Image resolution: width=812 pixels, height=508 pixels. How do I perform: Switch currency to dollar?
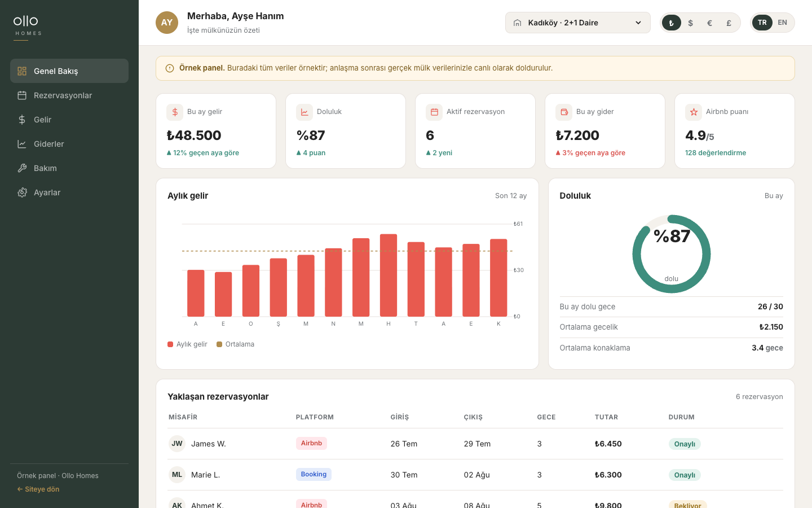[690, 23]
